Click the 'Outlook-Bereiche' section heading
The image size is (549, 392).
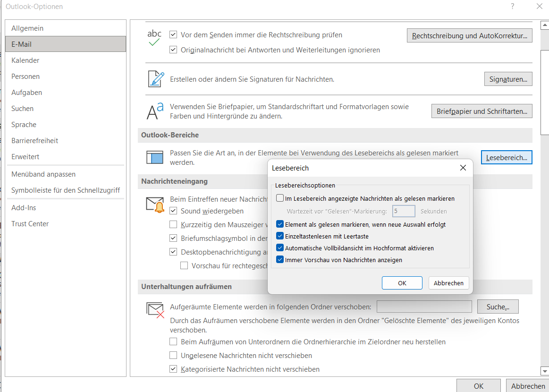coord(170,135)
